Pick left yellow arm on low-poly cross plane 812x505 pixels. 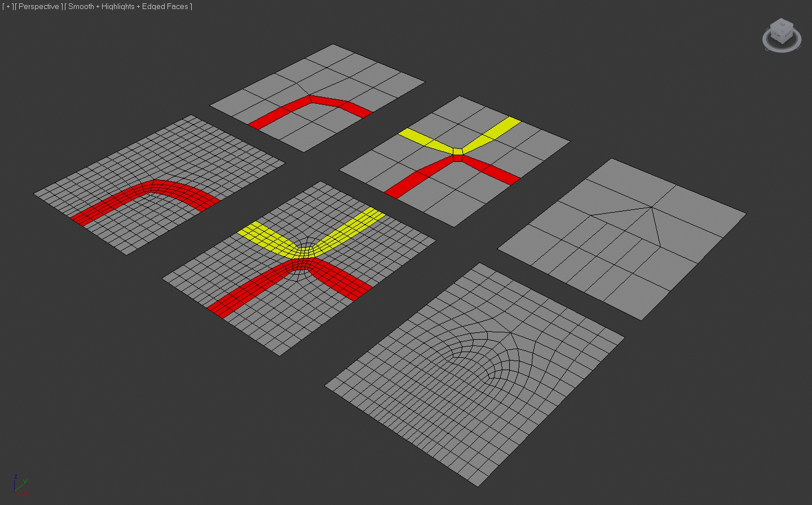[423, 139]
